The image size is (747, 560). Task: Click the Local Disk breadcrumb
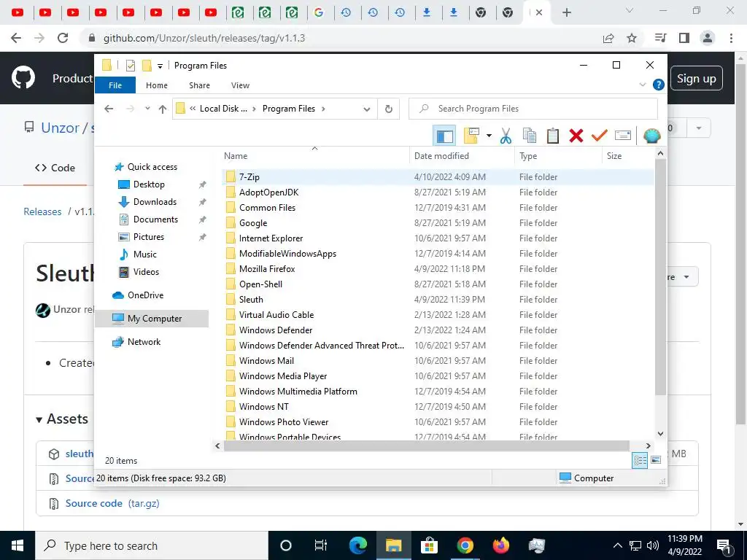tap(223, 109)
